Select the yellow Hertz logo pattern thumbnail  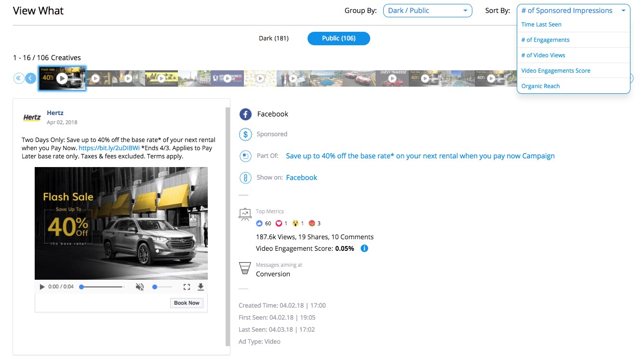coord(161,78)
